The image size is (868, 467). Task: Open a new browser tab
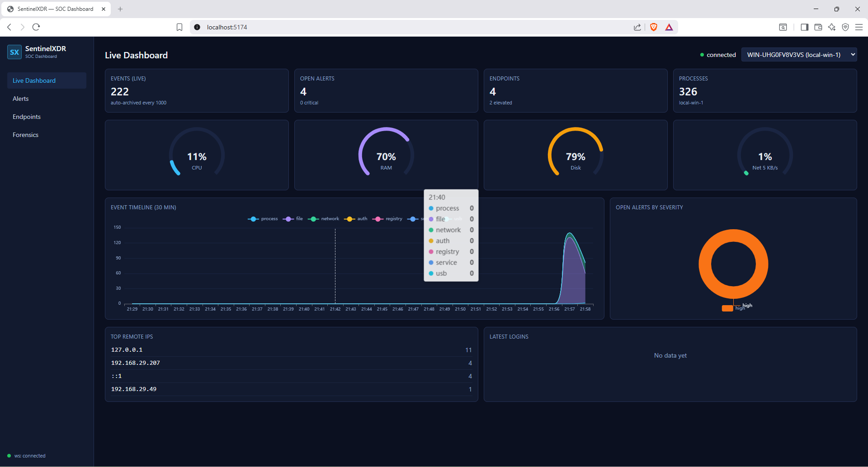coord(120,9)
